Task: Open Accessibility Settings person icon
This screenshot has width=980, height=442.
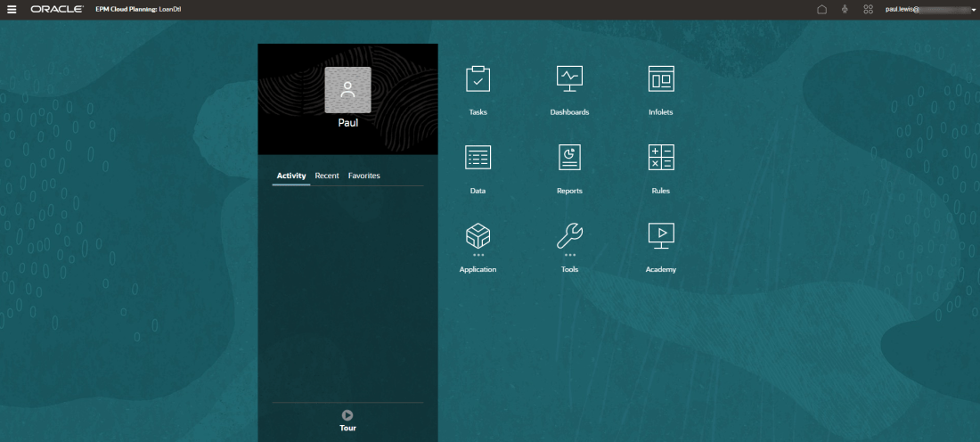Action: (845, 9)
